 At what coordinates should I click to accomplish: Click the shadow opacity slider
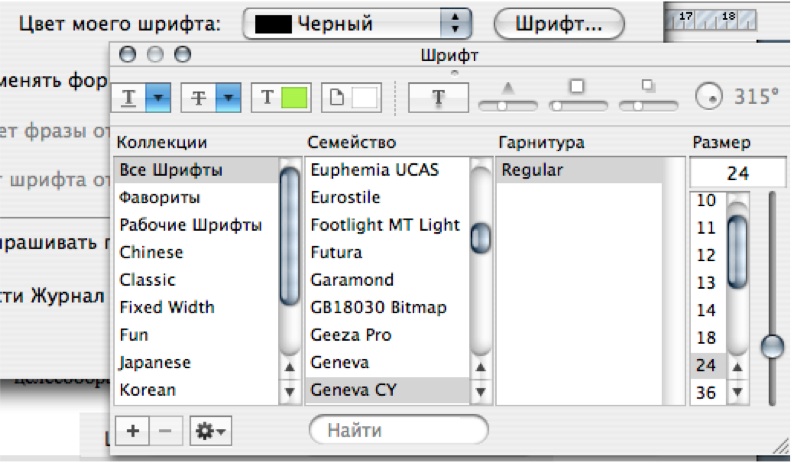[508, 98]
